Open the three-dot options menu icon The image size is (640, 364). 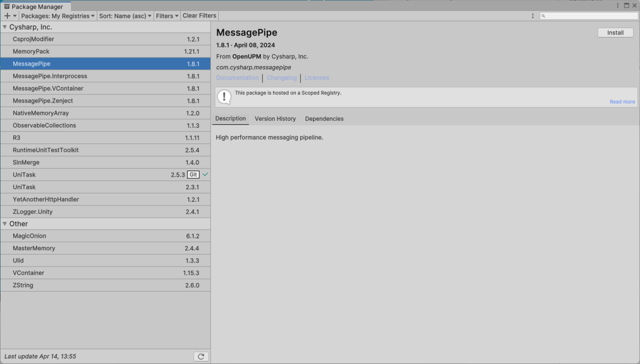(x=533, y=16)
